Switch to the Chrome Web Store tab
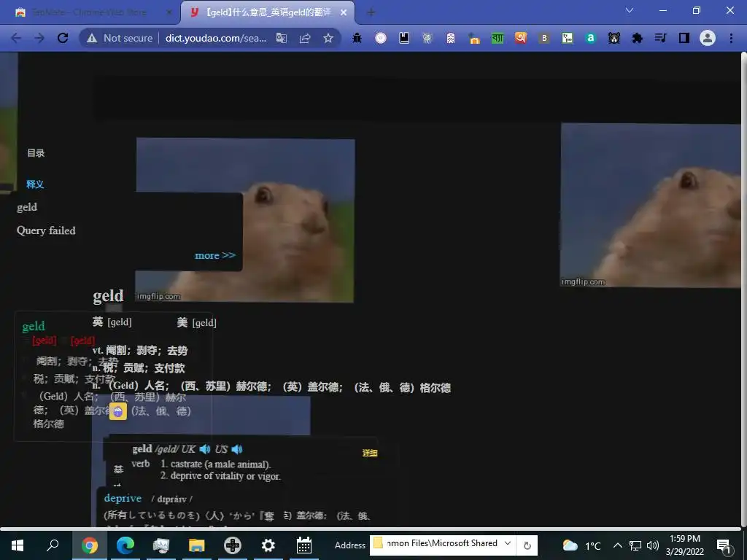This screenshot has width=747, height=560. (x=90, y=12)
